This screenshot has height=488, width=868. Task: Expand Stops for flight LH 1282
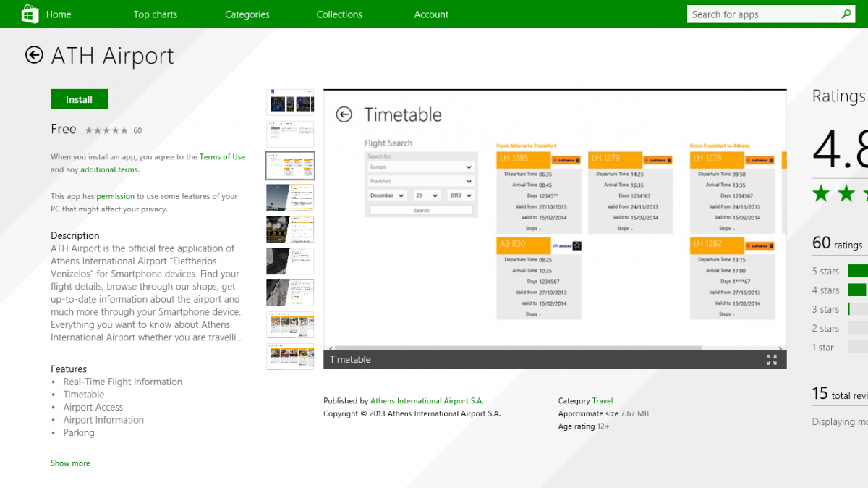(x=726, y=314)
